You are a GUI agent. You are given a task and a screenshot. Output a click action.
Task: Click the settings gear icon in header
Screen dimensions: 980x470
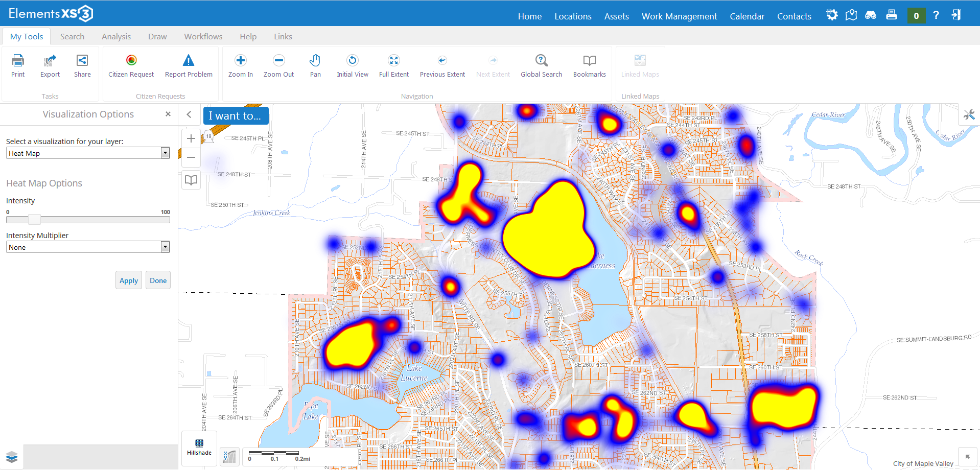point(832,15)
